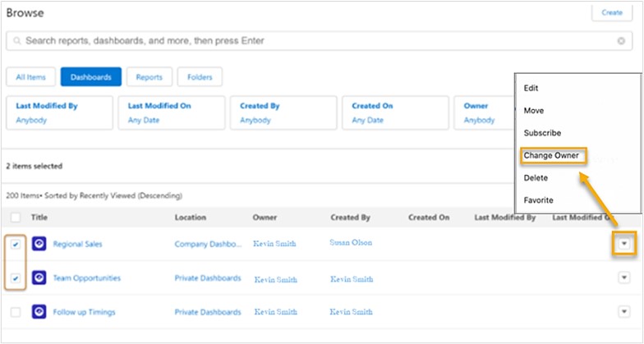Clear the search field with the X icon
The width and height of the screenshot is (644, 344).
tap(621, 41)
